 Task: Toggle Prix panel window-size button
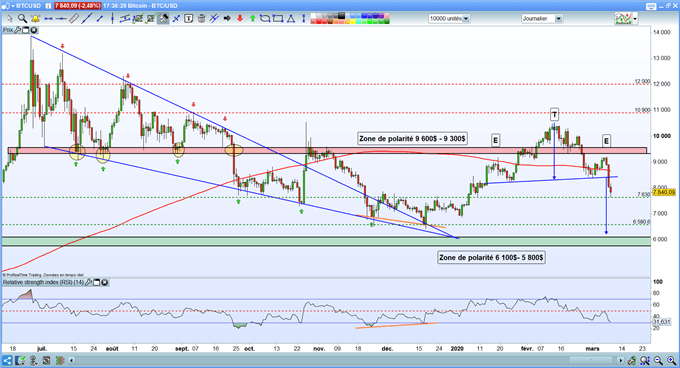pos(26,30)
